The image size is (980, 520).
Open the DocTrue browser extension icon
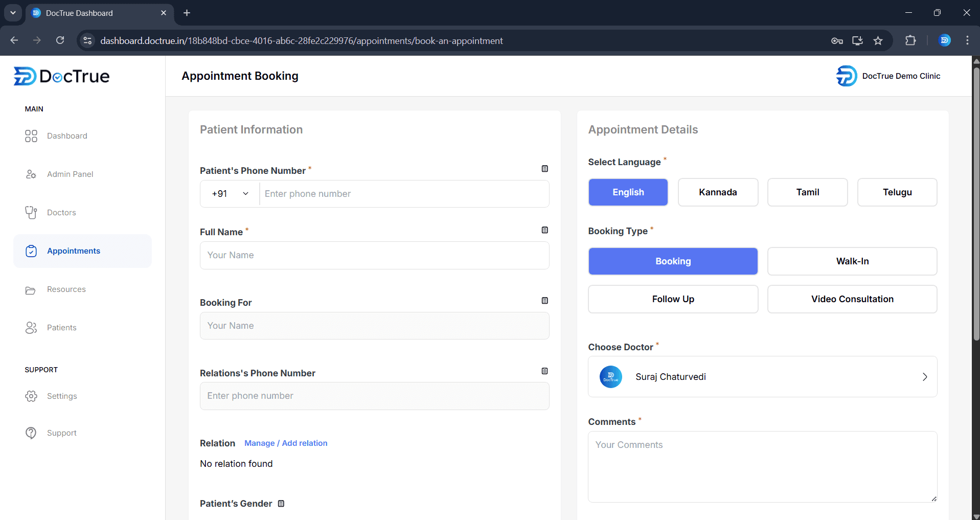(x=945, y=40)
